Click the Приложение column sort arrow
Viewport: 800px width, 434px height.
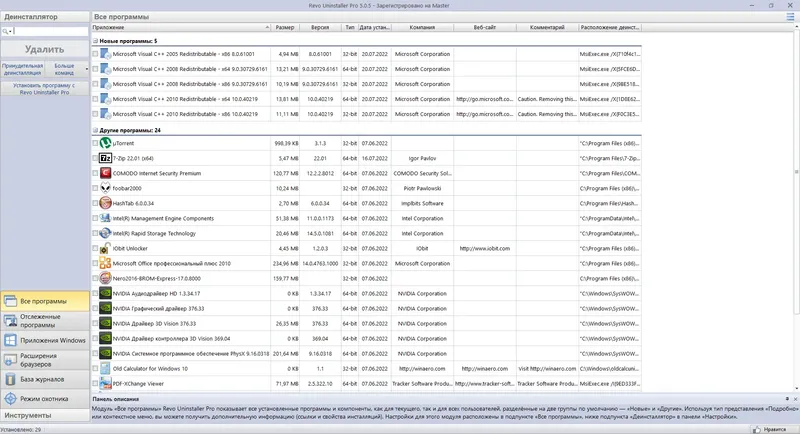point(267,28)
